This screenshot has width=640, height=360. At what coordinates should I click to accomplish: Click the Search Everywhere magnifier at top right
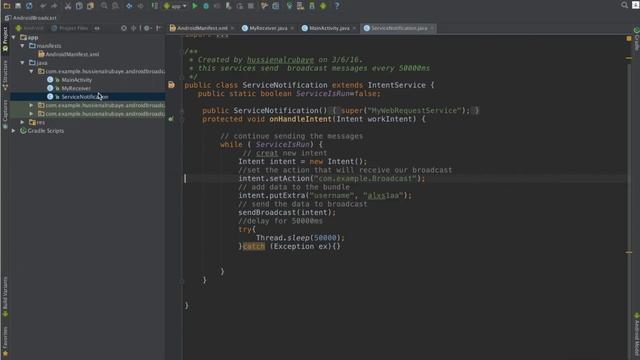(x=624, y=5)
